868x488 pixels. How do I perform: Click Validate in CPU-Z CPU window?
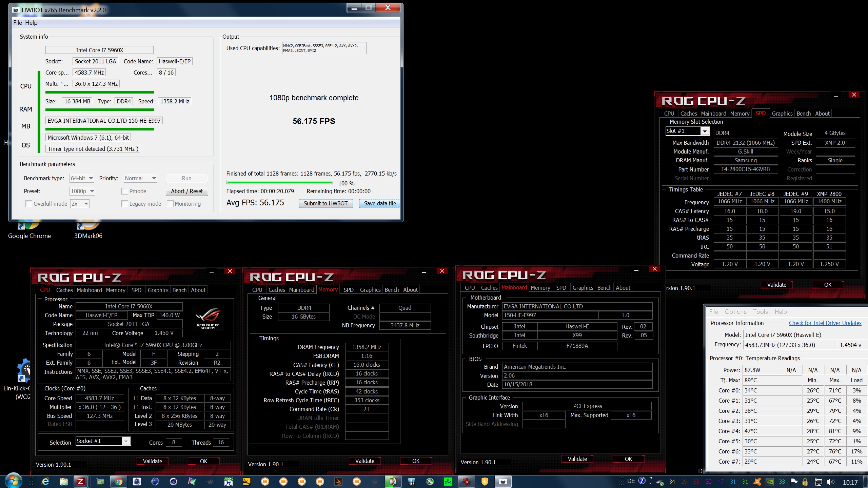152,461
